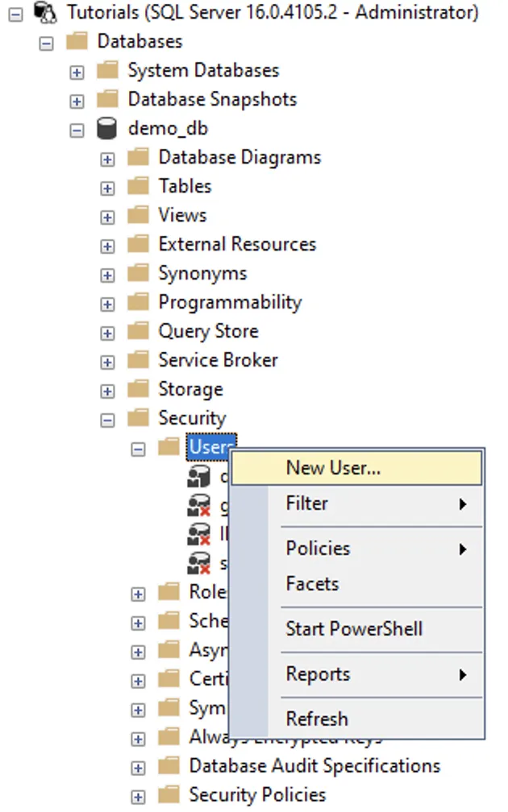Collapse the Security folder node

pyautogui.click(x=107, y=420)
